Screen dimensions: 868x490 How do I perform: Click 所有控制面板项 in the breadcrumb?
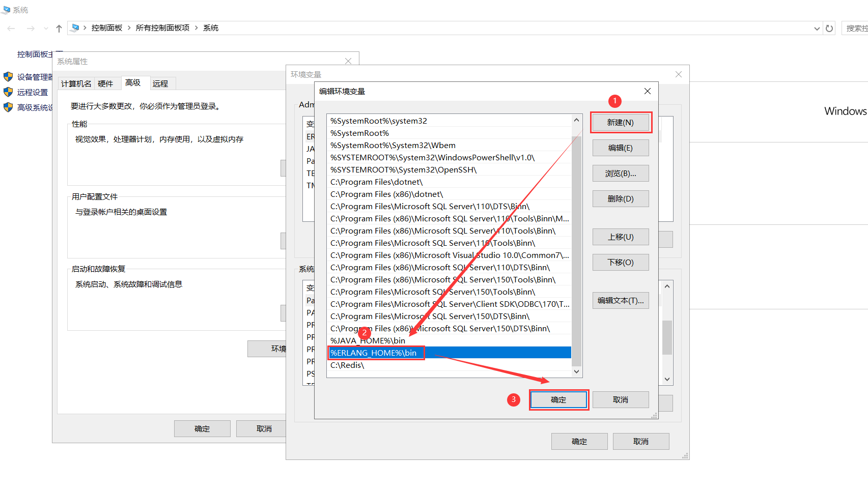click(x=162, y=28)
